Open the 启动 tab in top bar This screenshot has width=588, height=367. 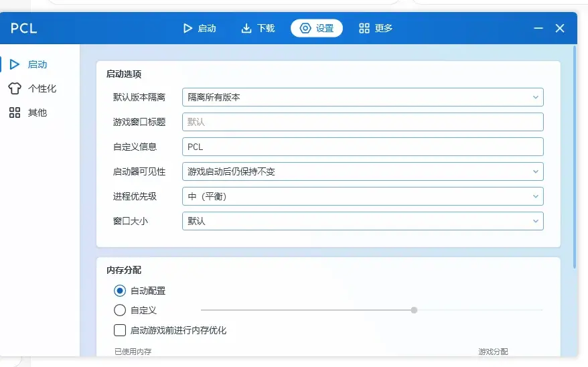tap(200, 28)
